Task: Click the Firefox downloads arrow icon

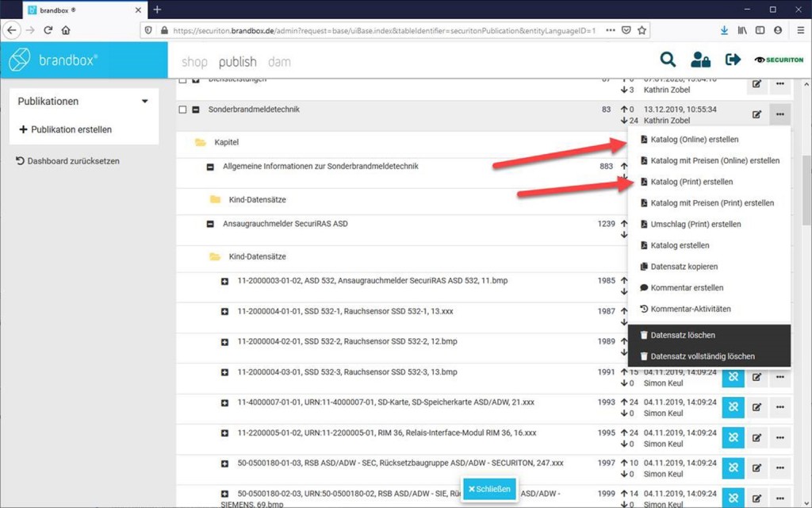Action: pyautogui.click(x=724, y=30)
